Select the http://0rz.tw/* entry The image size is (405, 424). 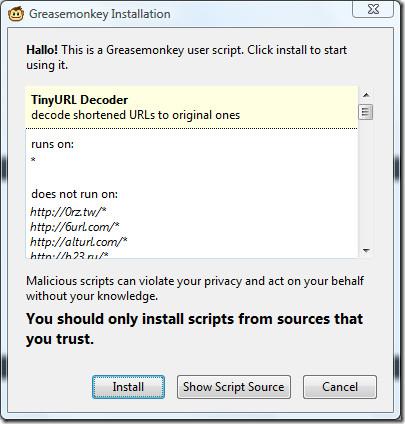click(68, 212)
